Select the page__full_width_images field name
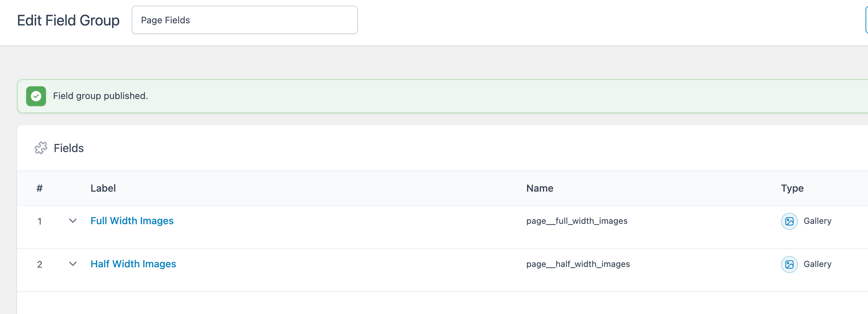Viewport: 868px width, 314px height. [x=577, y=221]
